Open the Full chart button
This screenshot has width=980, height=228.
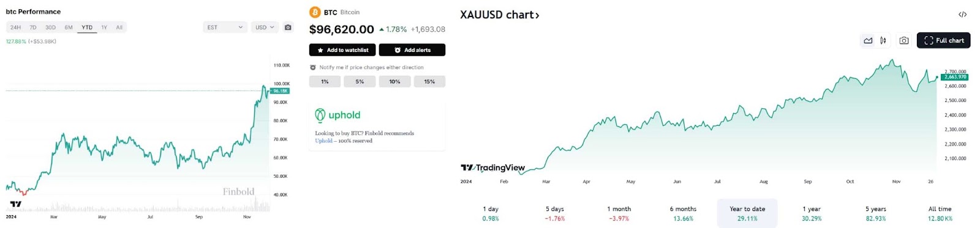[x=943, y=40]
